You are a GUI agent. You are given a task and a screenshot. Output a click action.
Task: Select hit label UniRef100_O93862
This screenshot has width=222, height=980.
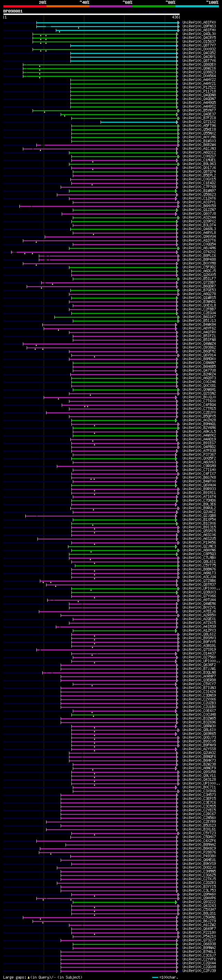tap(199, 348)
